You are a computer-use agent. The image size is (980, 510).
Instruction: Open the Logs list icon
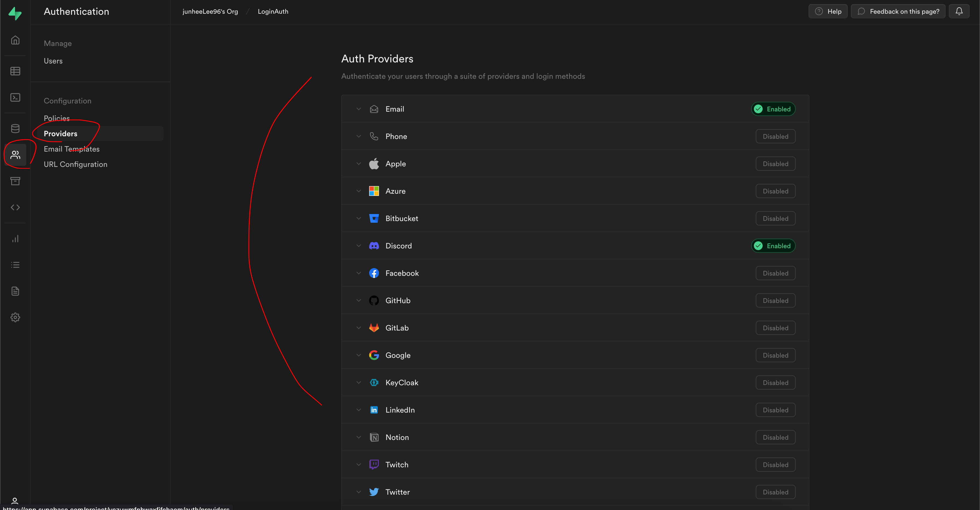click(x=15, y=265)
